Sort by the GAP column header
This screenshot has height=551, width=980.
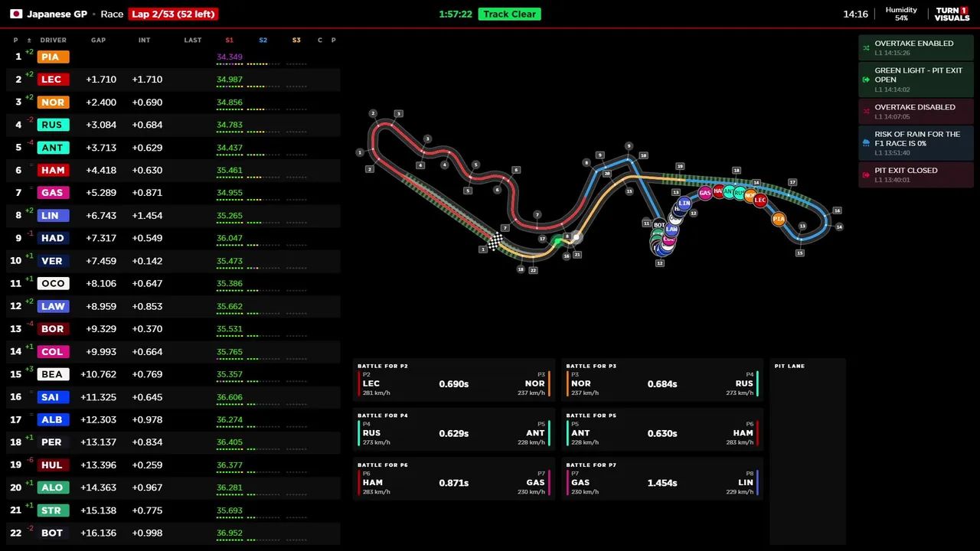click(98, 40)
